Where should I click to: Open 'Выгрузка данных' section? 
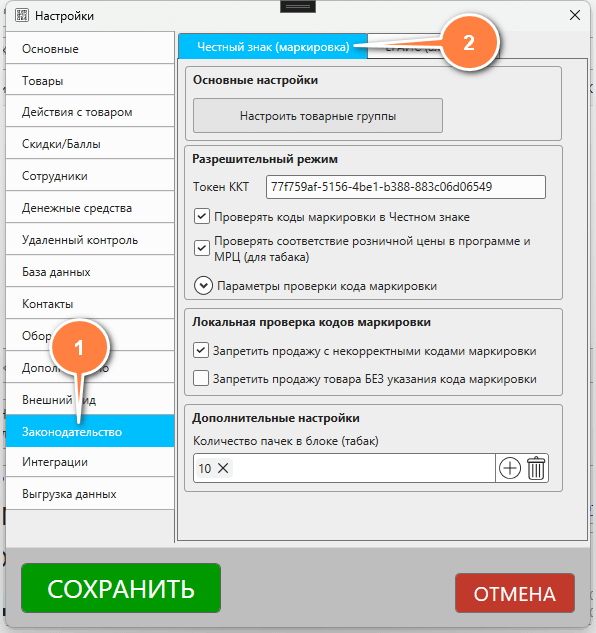pos(90,494)
